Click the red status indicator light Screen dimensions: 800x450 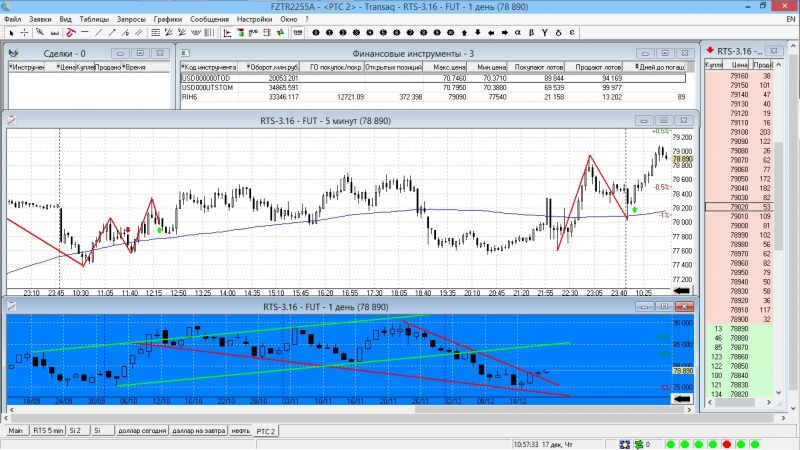click(x=727, y=444)
